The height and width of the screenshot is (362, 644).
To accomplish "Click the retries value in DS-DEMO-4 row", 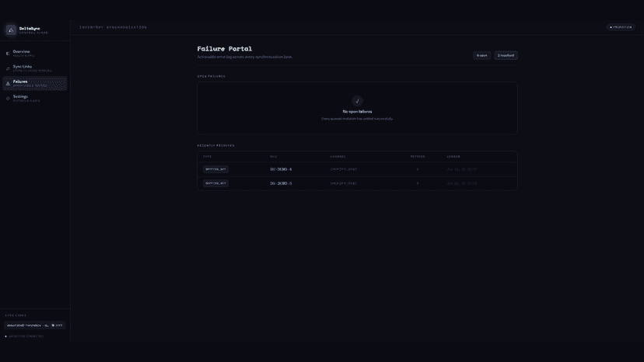I will (418, 169).
